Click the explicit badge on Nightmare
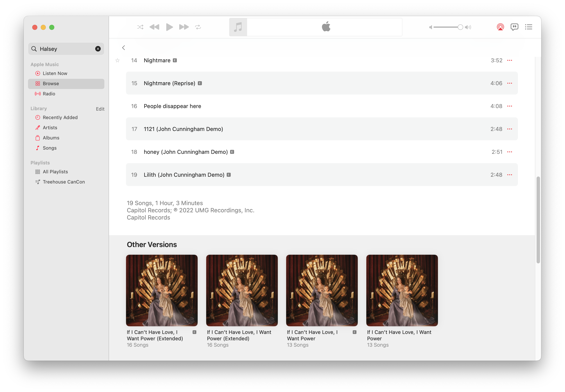 [x=175, y=60]
